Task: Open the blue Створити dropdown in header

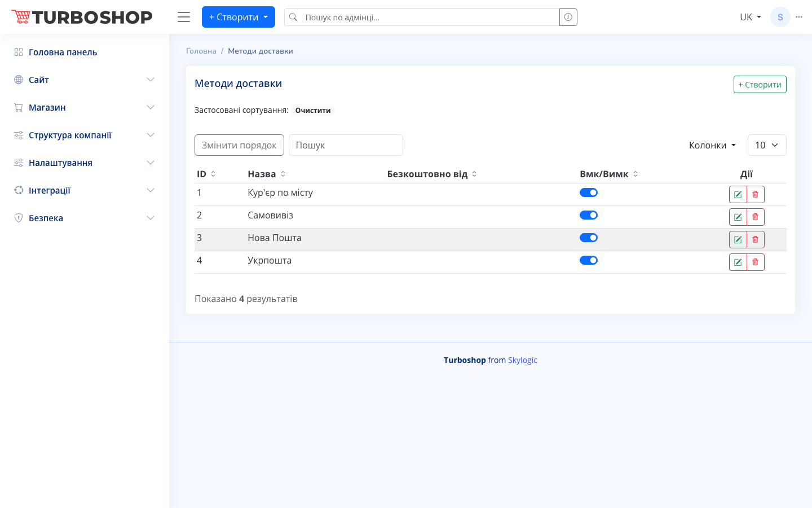Action: click(x=239, y=17)
